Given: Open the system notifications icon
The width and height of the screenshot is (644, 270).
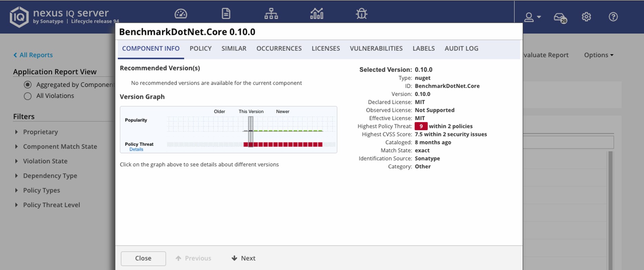Looking at the screenshot, I should (x=560, y=17).
